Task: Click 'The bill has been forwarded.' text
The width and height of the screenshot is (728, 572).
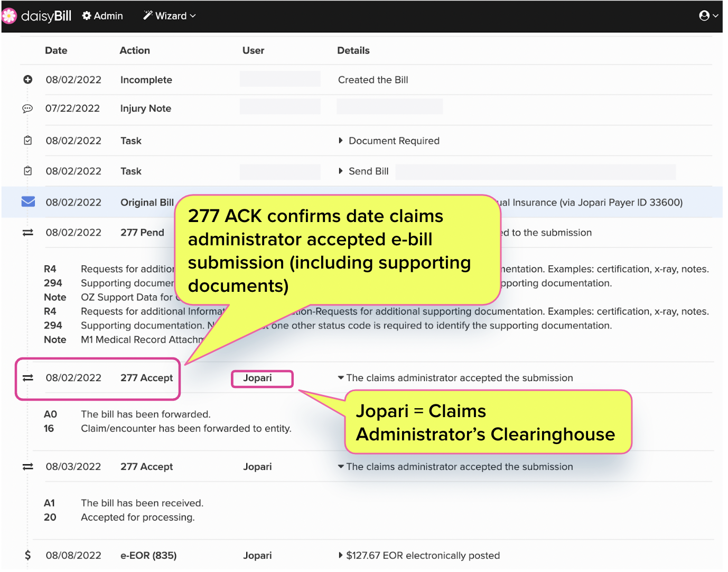Action: tap(146, 414)
